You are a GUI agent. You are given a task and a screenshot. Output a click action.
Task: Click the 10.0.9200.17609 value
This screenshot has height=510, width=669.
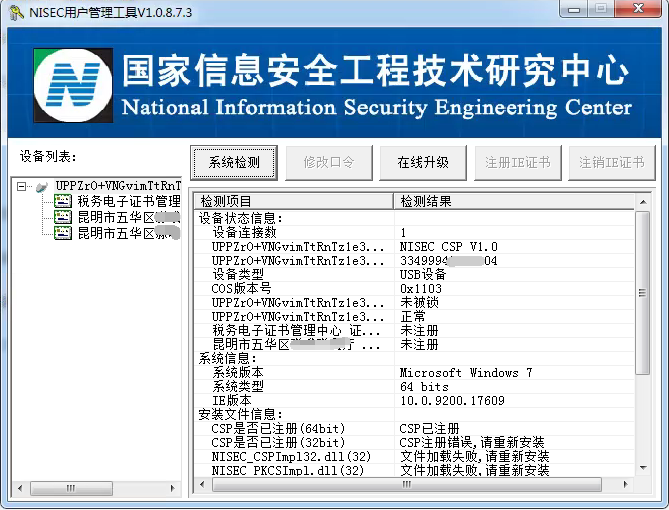(x=452, y=400)
